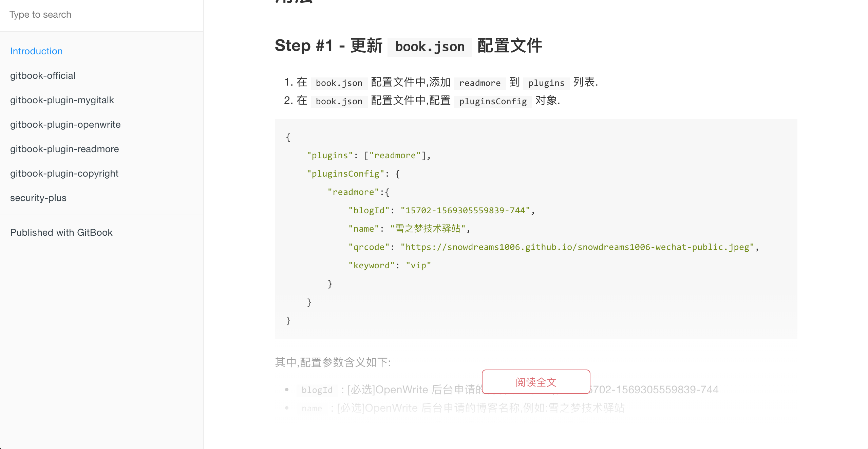Navigate to security-plus documentation
This screenshot has width=868, height=449.
click(x=38, y=198)
